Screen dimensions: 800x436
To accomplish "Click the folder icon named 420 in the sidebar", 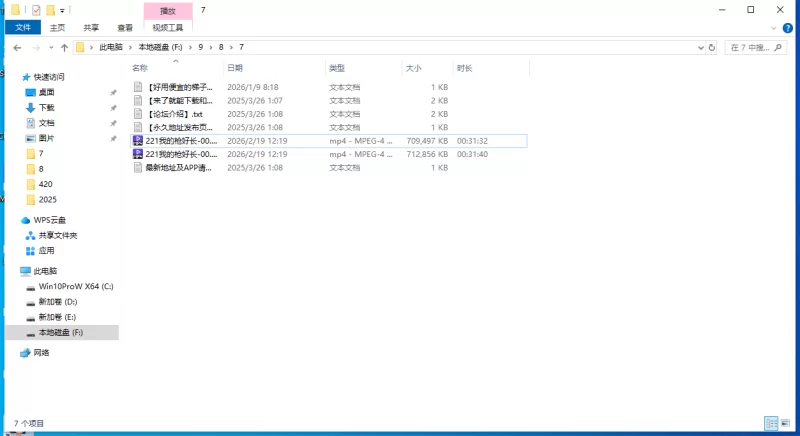I will pos(31,184).
